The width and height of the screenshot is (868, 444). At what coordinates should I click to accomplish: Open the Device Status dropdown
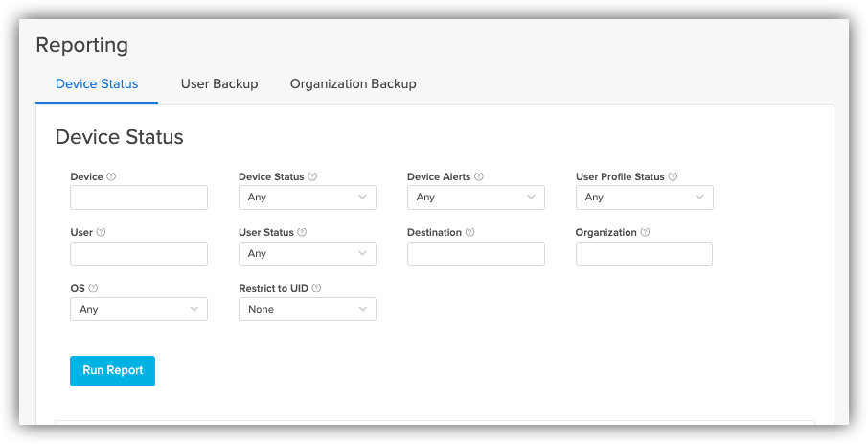[308, 198]
